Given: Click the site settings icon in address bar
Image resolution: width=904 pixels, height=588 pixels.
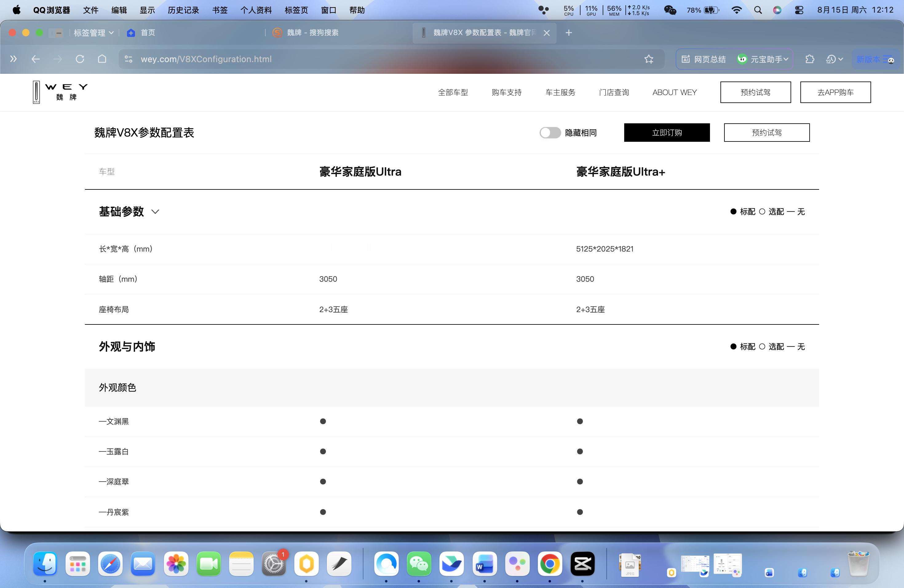Looking at the screenshot, I should [129, 59].
